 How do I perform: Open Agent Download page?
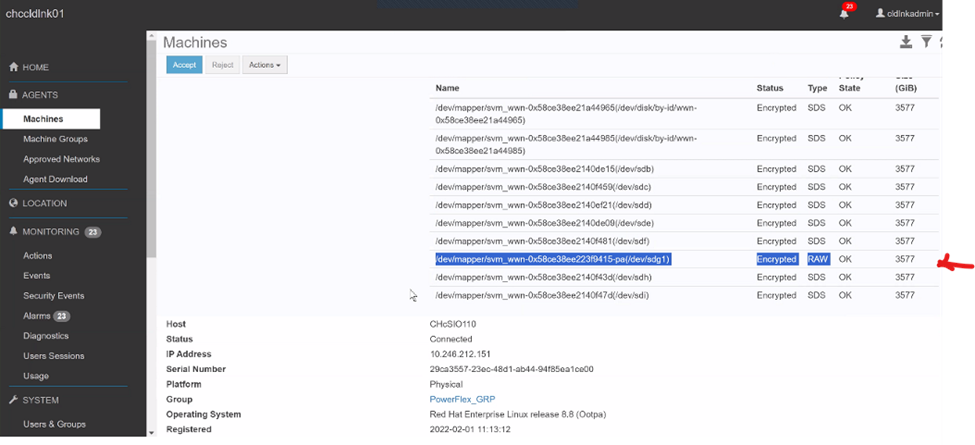55,179
